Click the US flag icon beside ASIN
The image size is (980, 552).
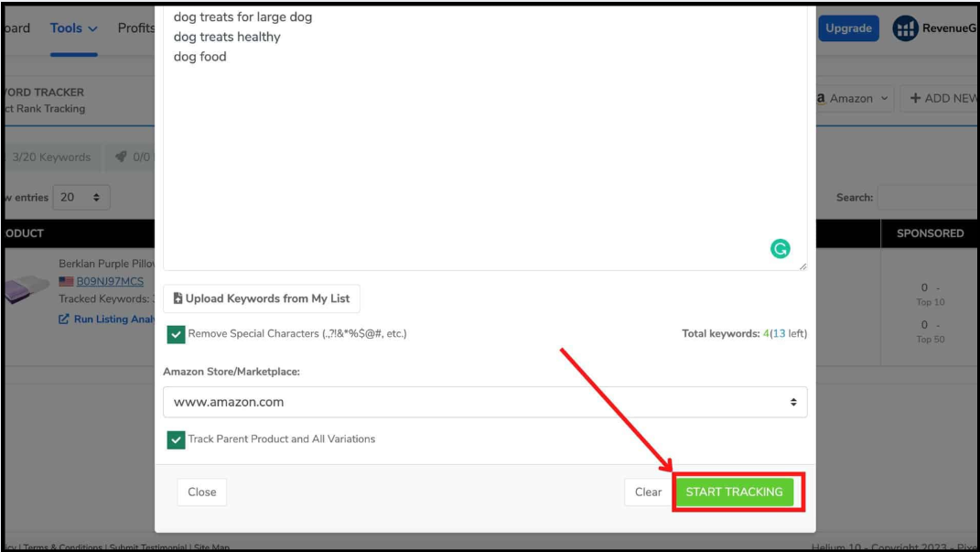(x=66, y=282)
